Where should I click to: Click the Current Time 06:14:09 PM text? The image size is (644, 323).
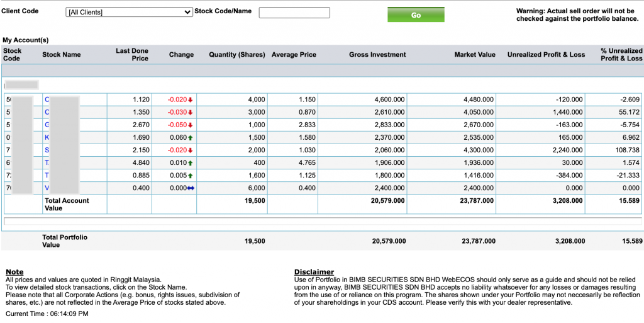pyautogui.click(x=47, y=314)
